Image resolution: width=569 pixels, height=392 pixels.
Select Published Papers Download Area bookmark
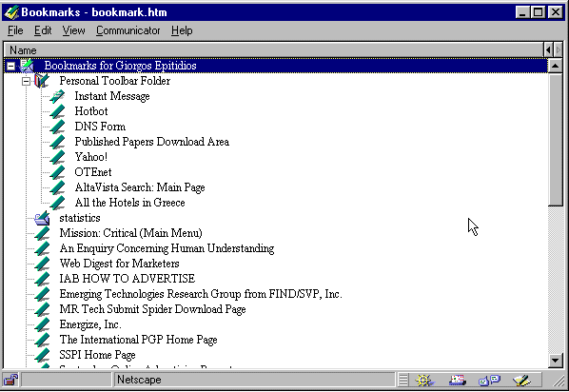(151, 142)
